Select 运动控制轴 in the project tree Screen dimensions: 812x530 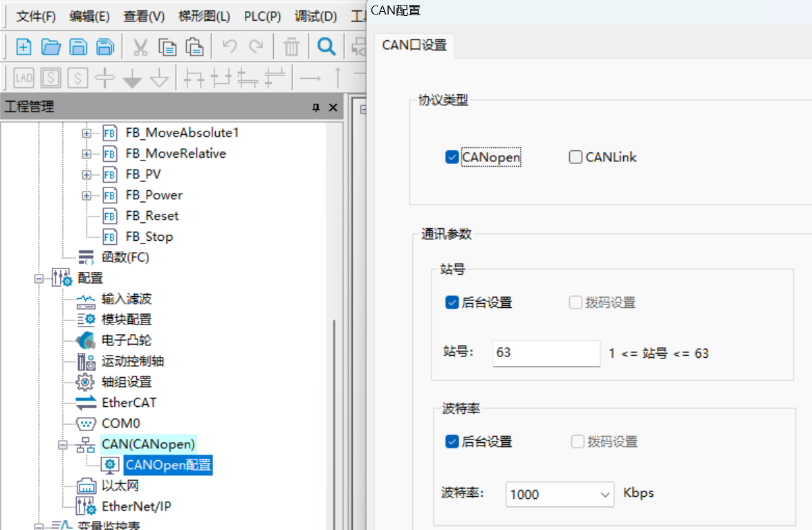click(x=133, y=361)
